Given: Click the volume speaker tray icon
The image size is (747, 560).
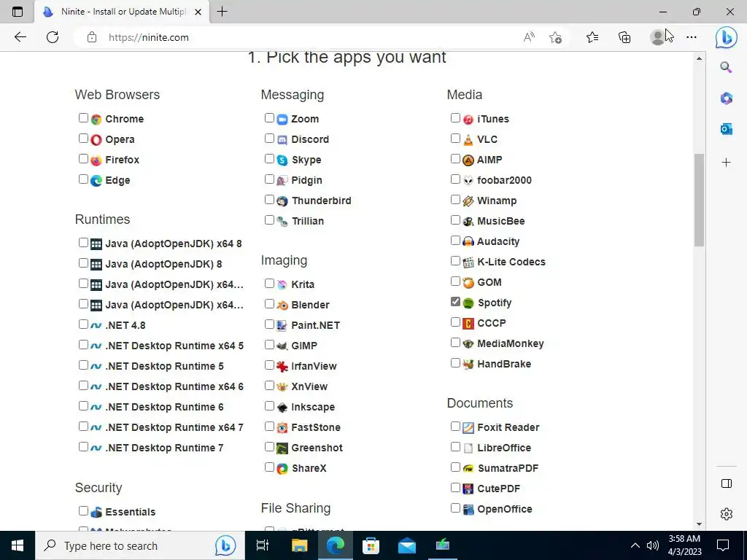Looking at the screenshot, I should point(653,545).
